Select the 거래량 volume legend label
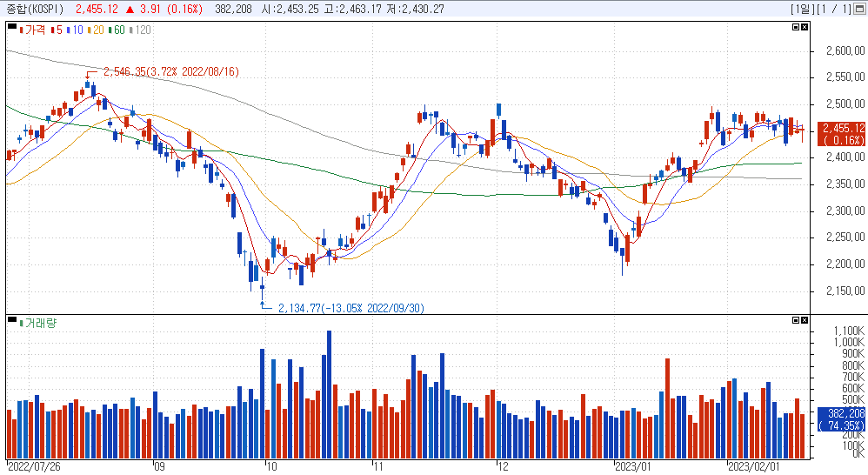 (38, 323)
